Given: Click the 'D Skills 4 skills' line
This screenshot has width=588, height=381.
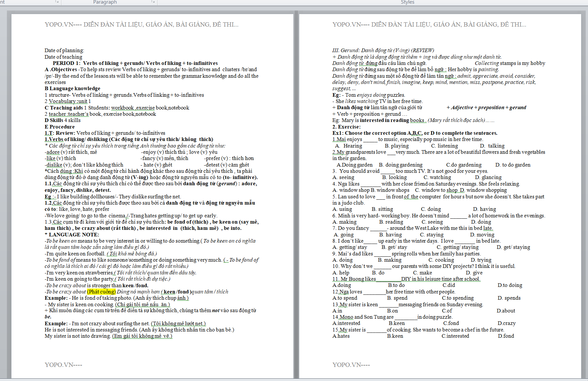Looking at the screenshot, I should pyautogui.click(x=62, y=120).
